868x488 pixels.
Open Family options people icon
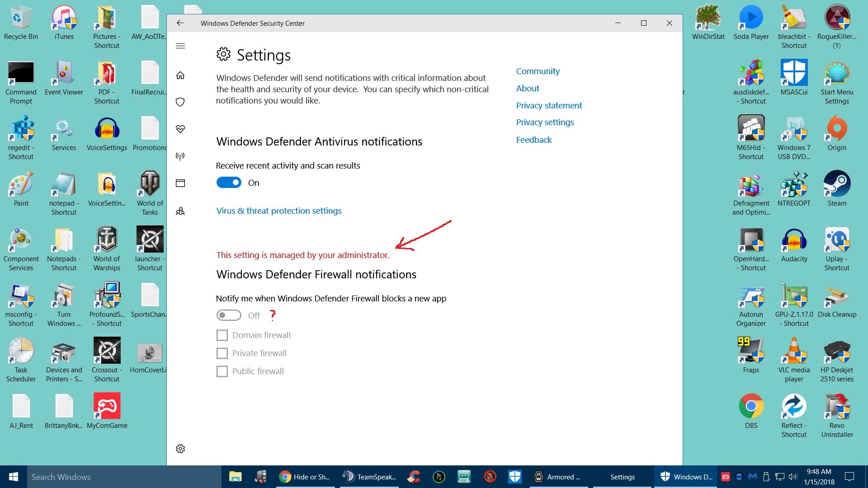180,211
